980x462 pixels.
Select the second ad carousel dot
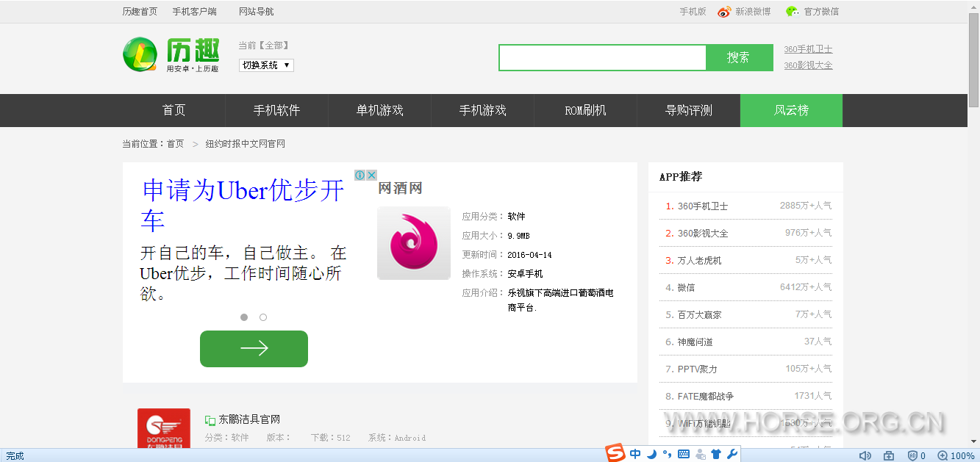pos(263,317)
